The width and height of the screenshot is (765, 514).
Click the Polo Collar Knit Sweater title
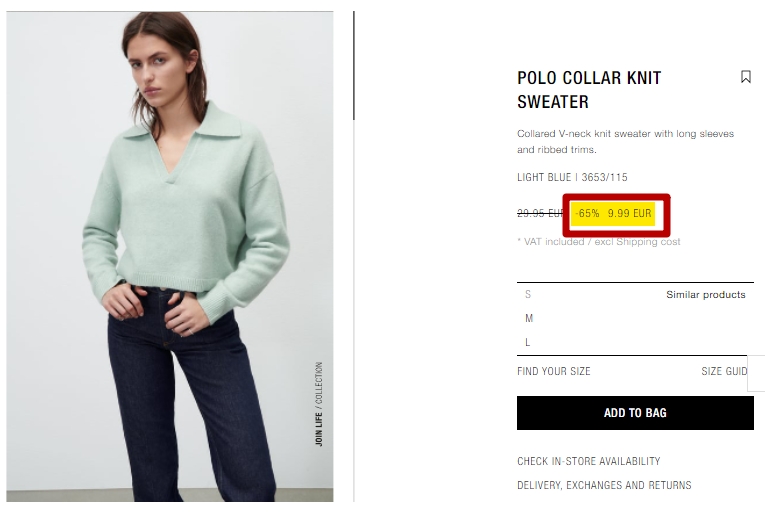coord(589,90)
